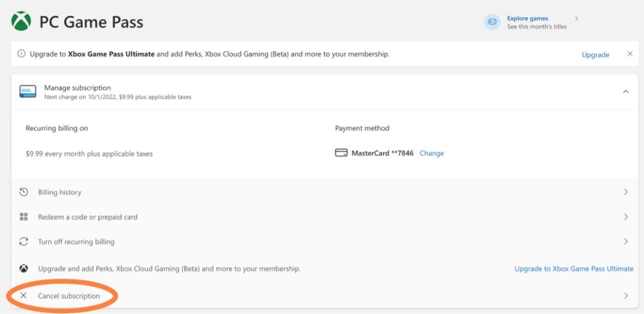
Task: Expand the Cancel subscription row chevron
Action: pos(626,296)
